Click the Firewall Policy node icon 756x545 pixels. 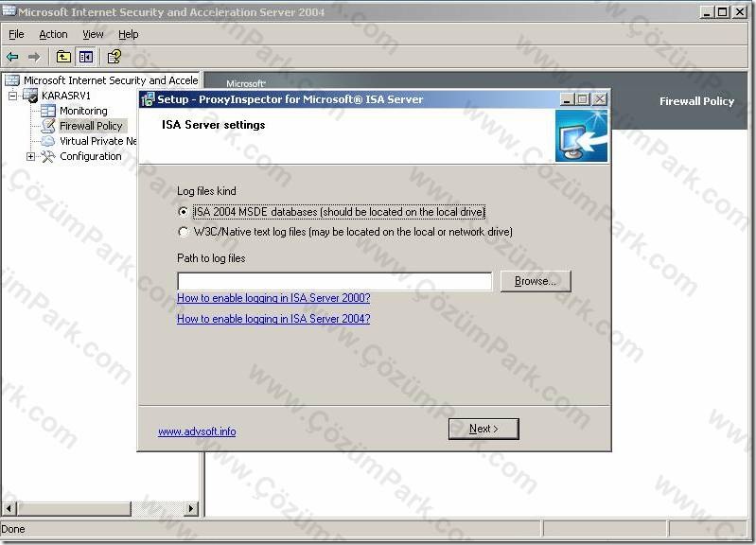(x=47, y=126)
